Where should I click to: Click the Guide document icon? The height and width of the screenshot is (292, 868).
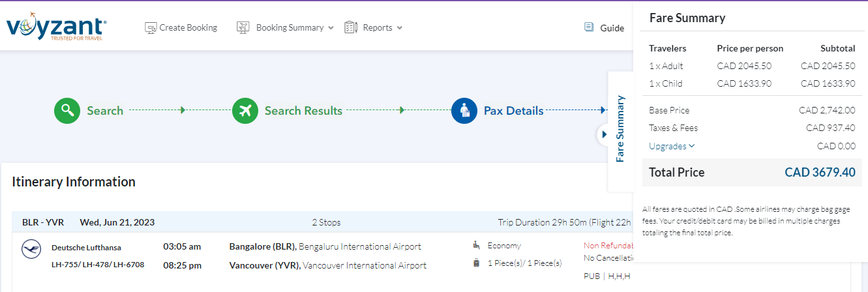589,27
